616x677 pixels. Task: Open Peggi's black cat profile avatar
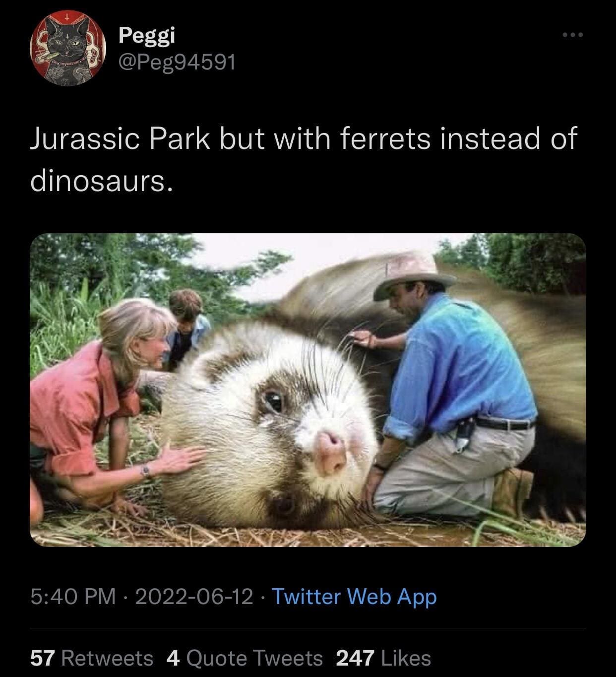(x=68, y=48)
